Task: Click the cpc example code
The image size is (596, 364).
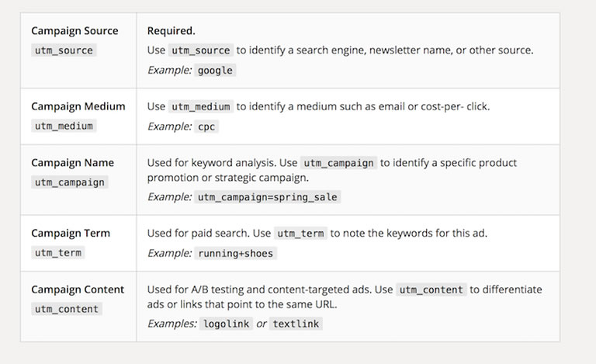Action: [207, 127]
